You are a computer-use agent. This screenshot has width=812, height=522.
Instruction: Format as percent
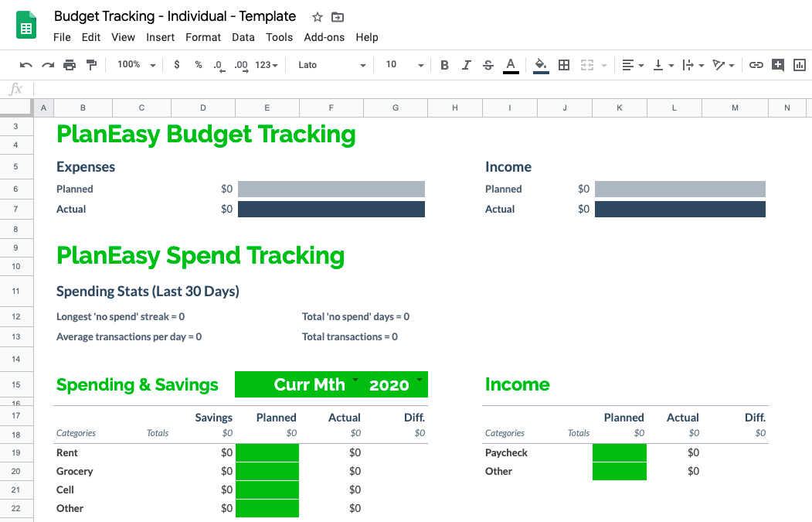pos(199,65)
